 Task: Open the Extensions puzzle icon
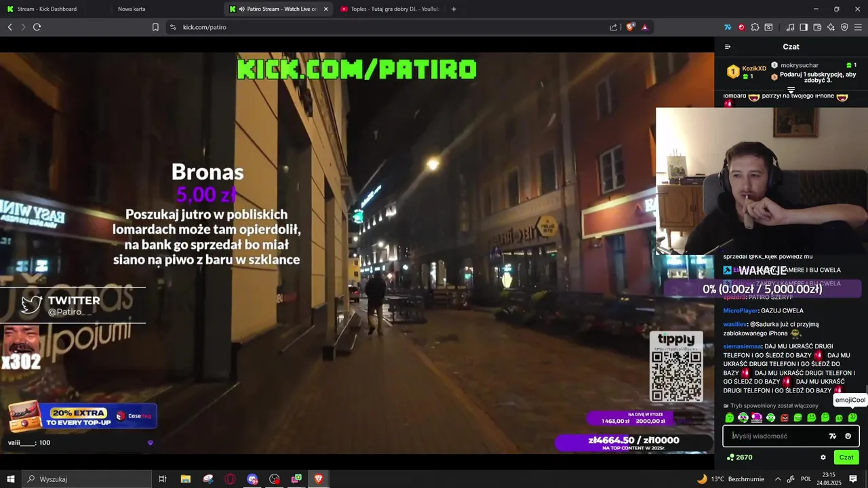755,27
